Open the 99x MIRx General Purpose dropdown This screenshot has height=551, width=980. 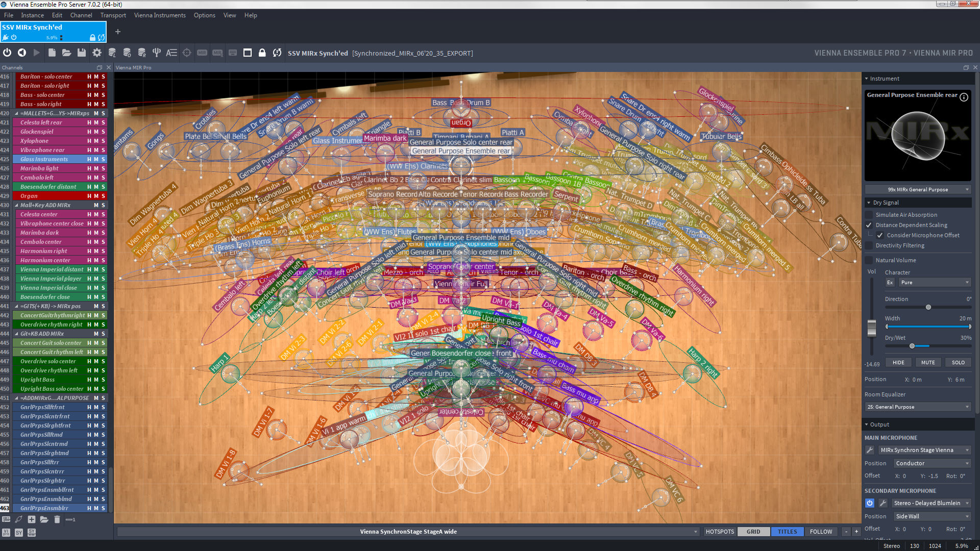click(x=918, y=189)
